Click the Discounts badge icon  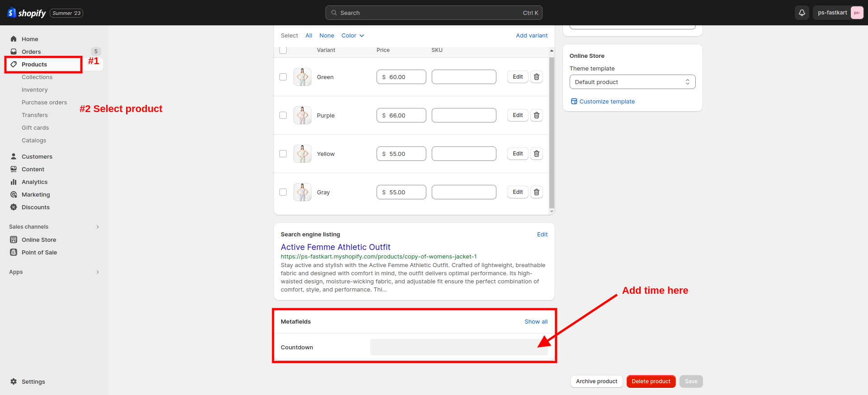(14, 207)
